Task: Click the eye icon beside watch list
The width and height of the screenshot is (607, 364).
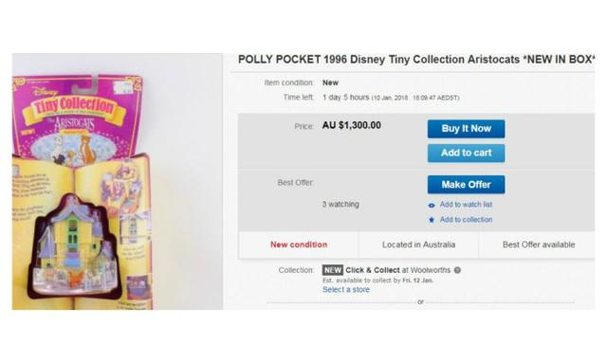Action: coord(432,206)
